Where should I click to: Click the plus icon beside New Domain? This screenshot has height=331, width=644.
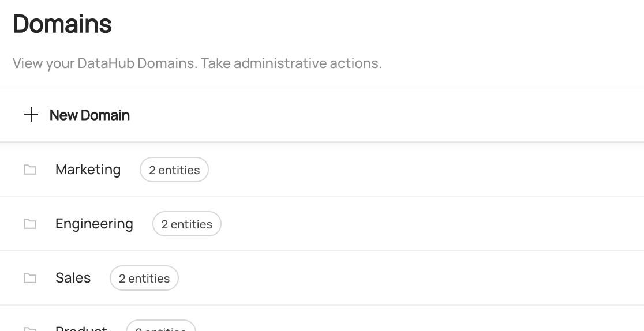(x=31, y=115)
